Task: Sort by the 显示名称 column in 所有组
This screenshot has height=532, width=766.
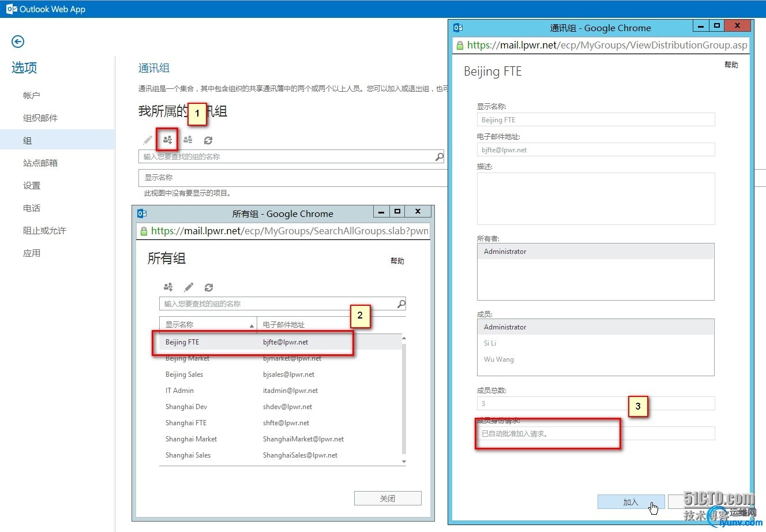Action: click(x=208, y=325)
